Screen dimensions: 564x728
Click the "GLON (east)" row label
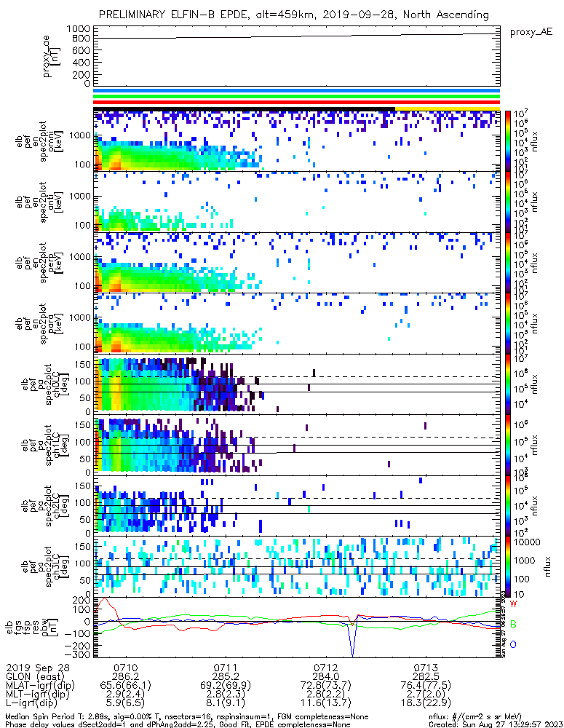click(x=33, y=676)
